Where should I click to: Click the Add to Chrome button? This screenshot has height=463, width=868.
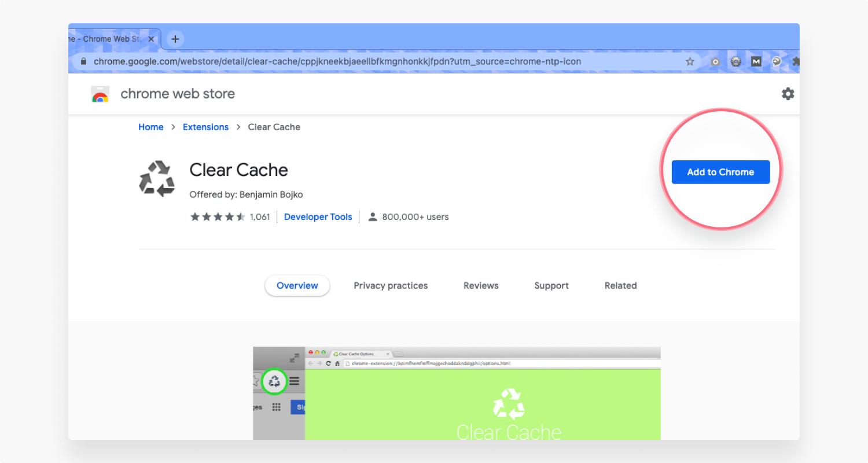click(x=720, y=172)
